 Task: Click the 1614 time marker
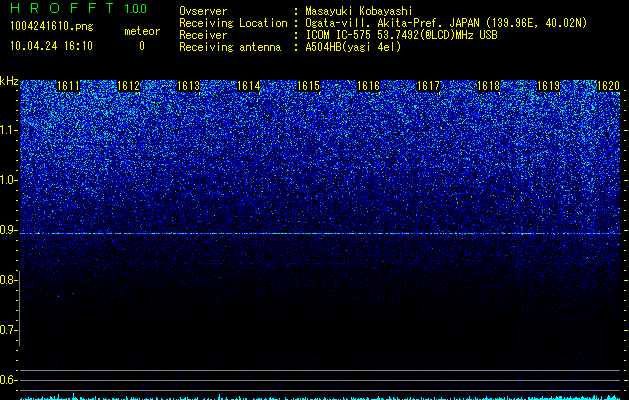249,86
